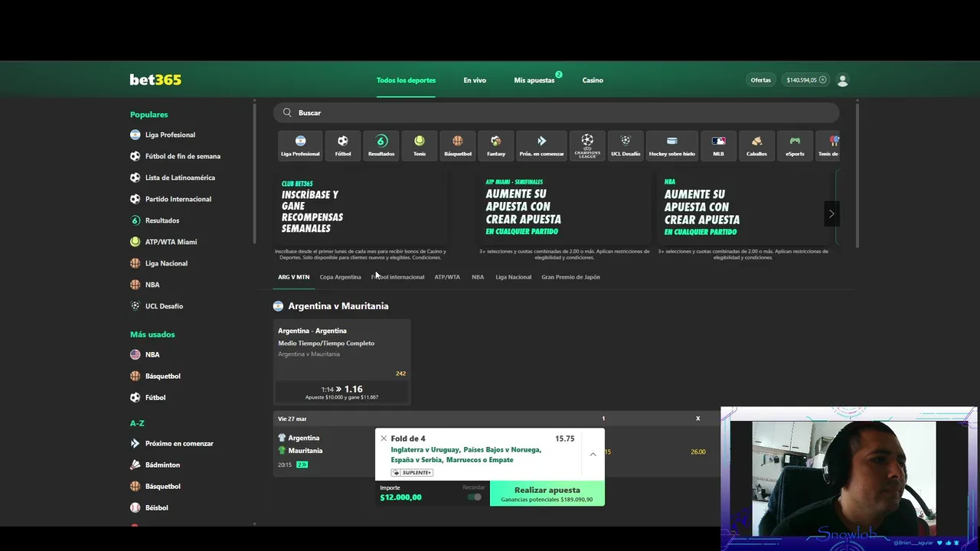This screenshot has width=980, height=551.
Task: Click Realizar apuesta button
Action: point(547,494)
